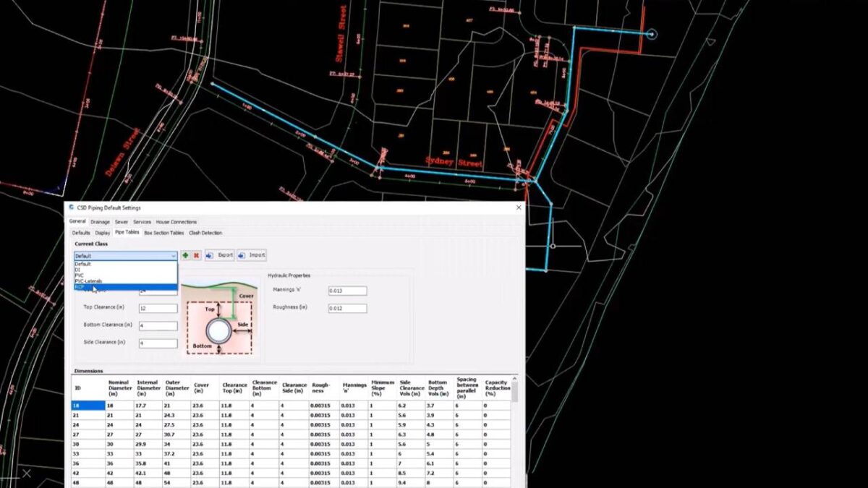Switch to the Box Section Tables tab
The width and height of the screenshot is (868, 488).
(x=163, y=232)
